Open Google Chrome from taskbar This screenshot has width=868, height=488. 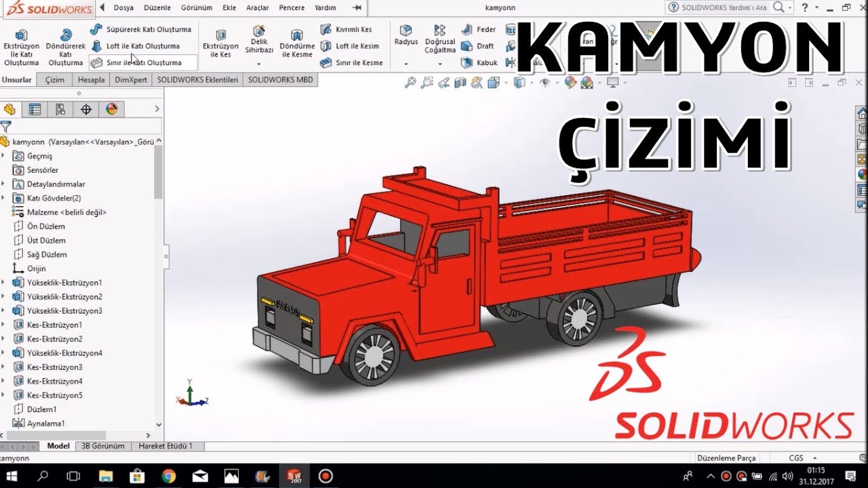[x=169, y=476]
